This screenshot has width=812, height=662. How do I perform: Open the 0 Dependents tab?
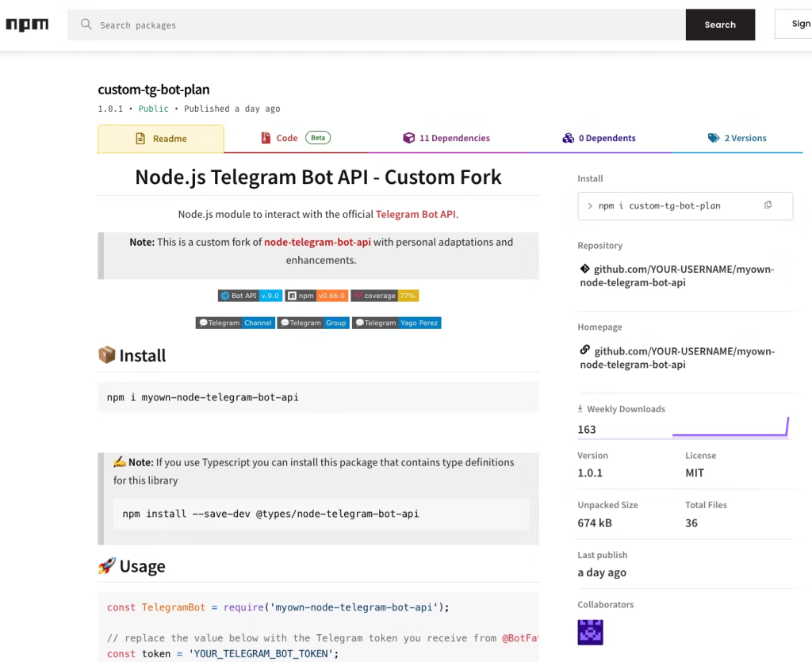(x=599, y=137)
